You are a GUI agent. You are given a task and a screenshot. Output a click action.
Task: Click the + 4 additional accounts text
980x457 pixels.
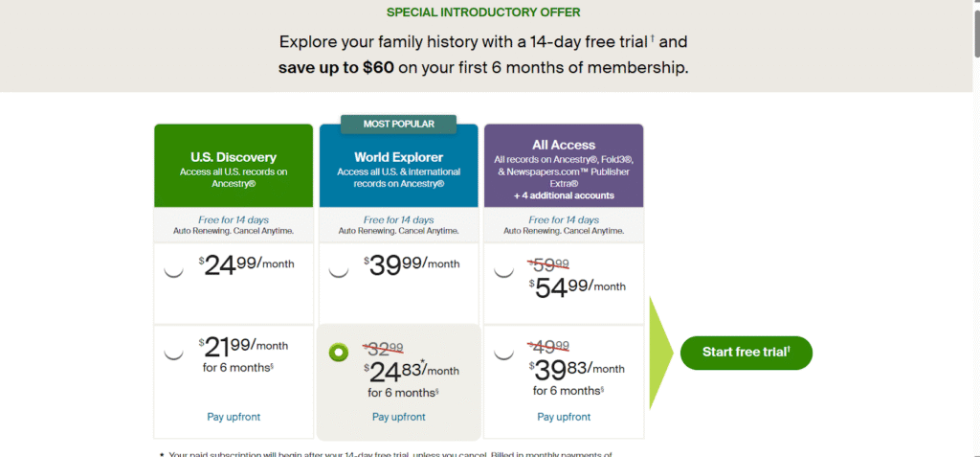coord(564,195)
